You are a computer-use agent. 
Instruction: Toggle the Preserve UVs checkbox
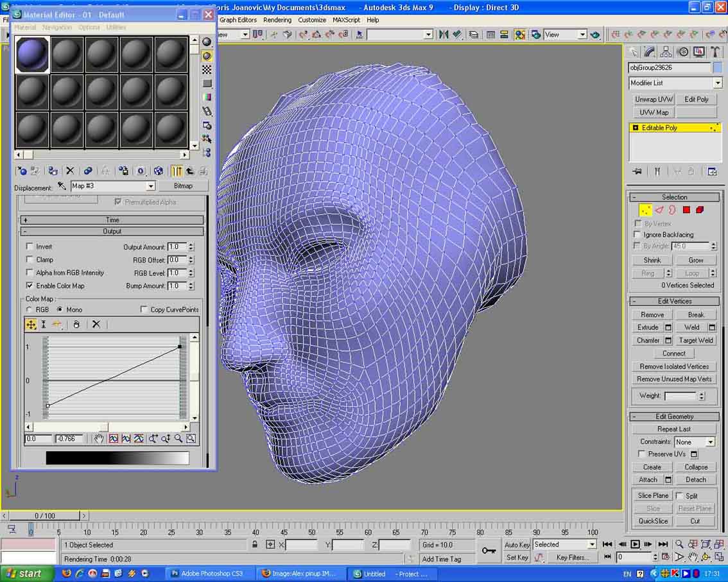tap(641, 454)
